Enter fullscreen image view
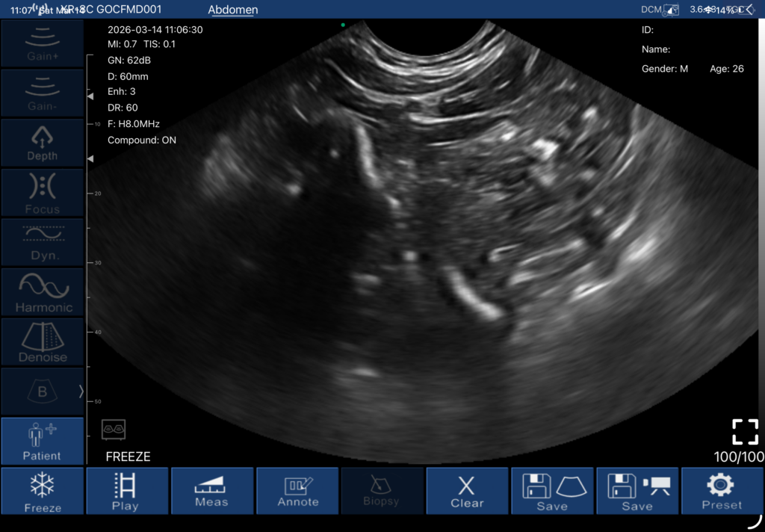This screenshot has height=532, width=765. click(746, 431)
